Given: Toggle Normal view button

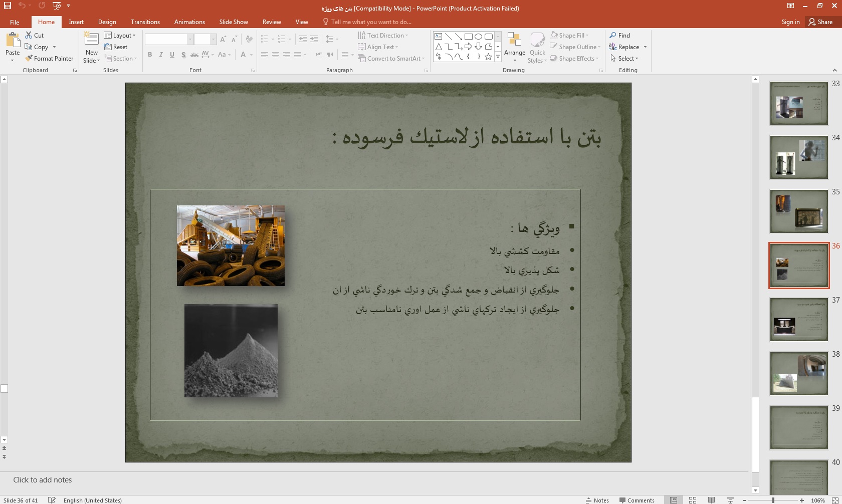Looking at the screenshot, I should click(x=674, y=500).
